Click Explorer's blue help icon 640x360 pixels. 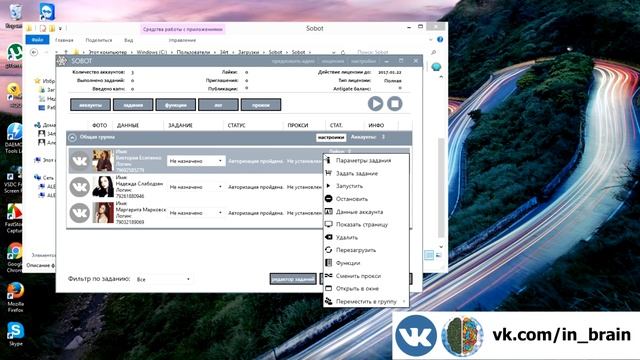pos(440,40)
